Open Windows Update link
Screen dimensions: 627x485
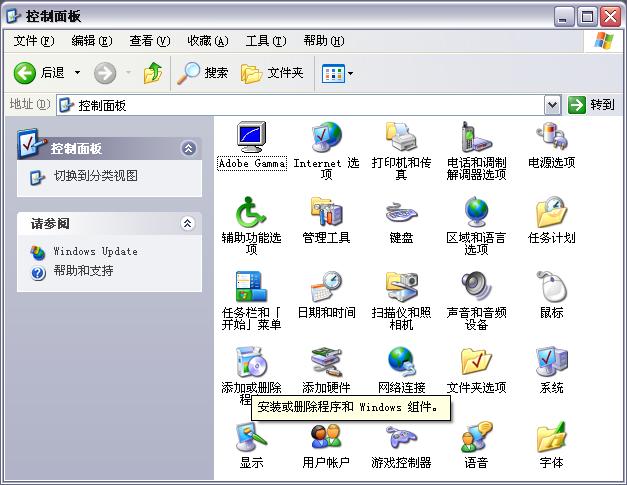tap(95, 252)
